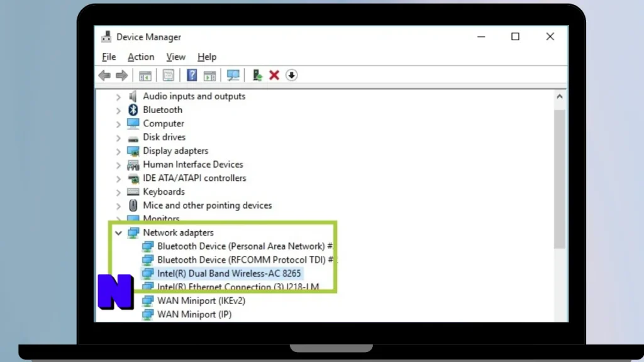Expand the Display adapters chevron
The width and height of the screenshot is (644, 362).
[118, 151]
